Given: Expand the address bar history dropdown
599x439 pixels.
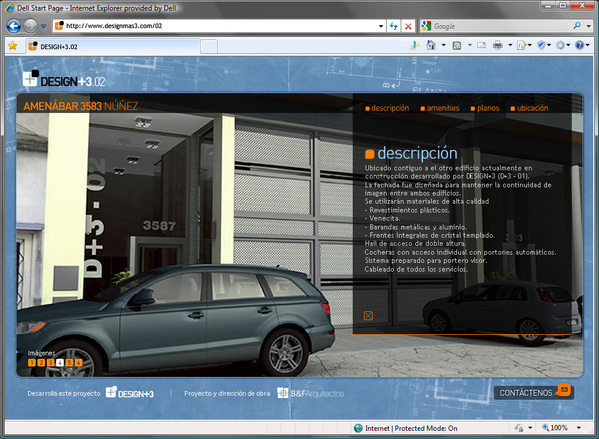Looking at the screenshot, I should [x=381, y=26].
